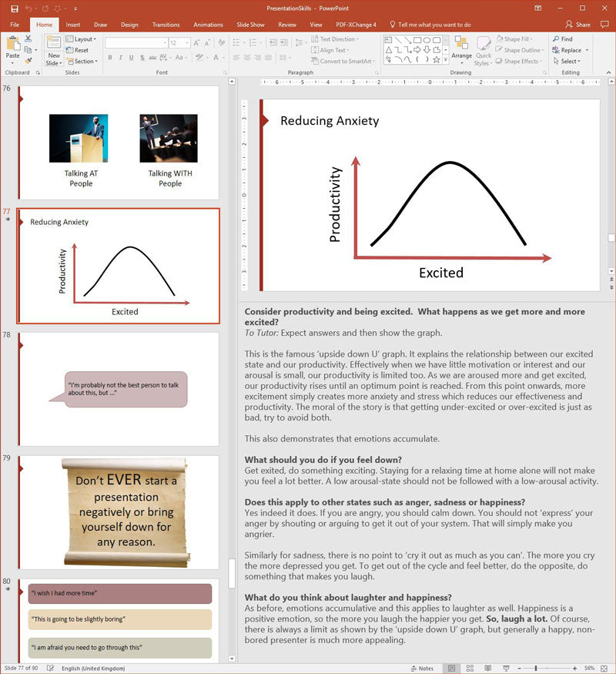The image size is (616, 674).
Task: Click the Fit slide to window icon
Action: (604, 668)
